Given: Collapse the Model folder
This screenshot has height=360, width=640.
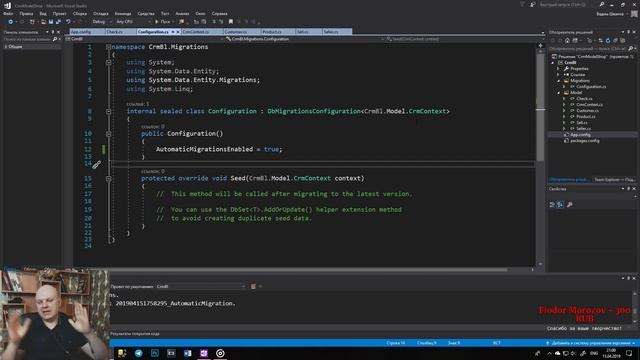Looking at the screenshot, I should click(x=559, y=93).
